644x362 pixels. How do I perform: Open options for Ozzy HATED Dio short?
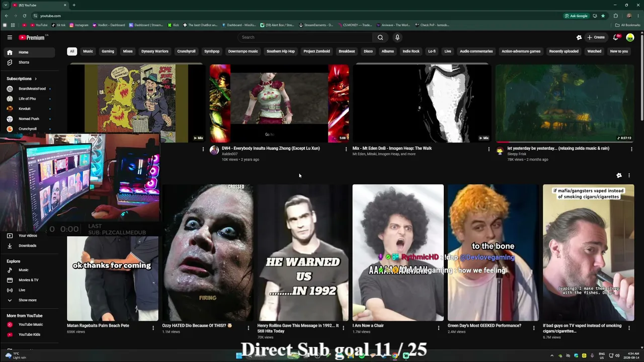[248, 328]
